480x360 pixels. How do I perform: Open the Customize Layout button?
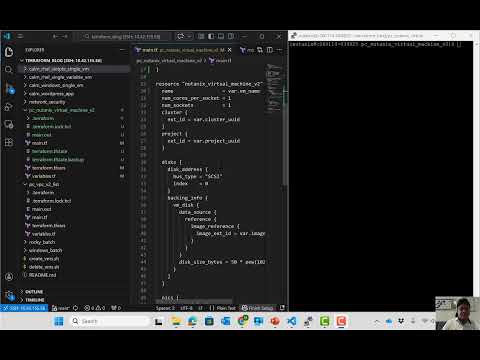click(201, 36)
